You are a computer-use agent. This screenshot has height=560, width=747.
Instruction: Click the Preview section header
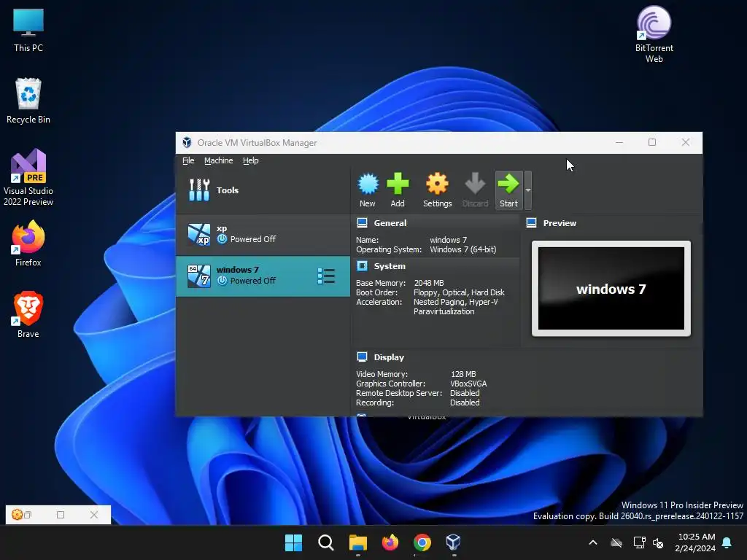coord(560,223)
